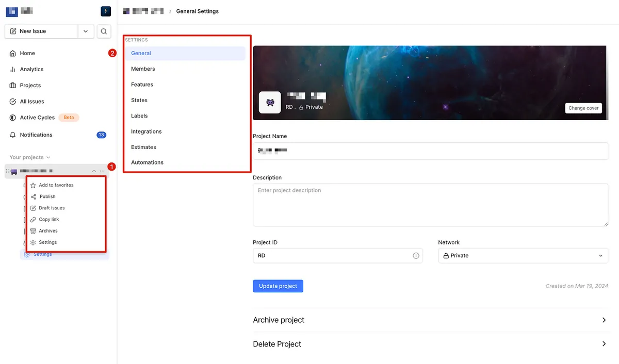Open the New Issue dropdown arrow
The height and width of the screenshot is (364, 619).
(86, 31)
